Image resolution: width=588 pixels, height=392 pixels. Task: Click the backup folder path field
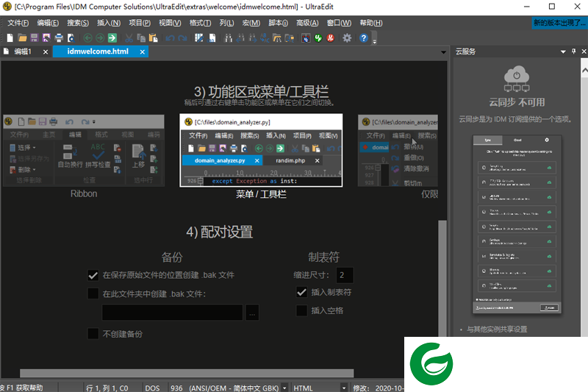coord(172,313)
